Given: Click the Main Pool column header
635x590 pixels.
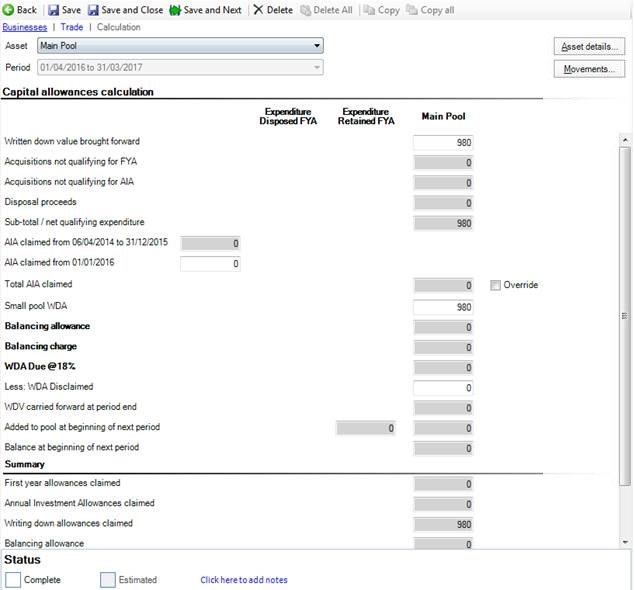Looking at the screenshot, I should 443,116.
